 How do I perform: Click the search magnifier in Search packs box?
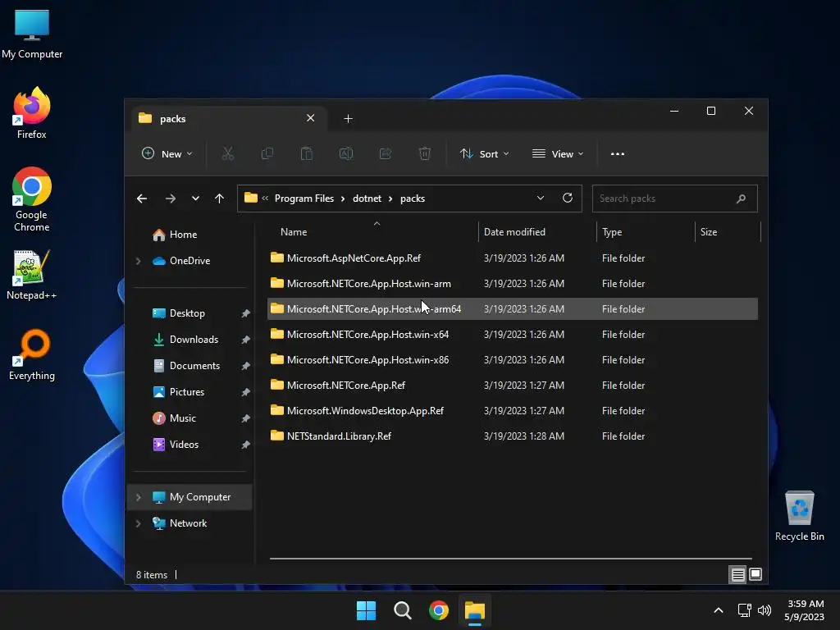[x=741, y=199]
